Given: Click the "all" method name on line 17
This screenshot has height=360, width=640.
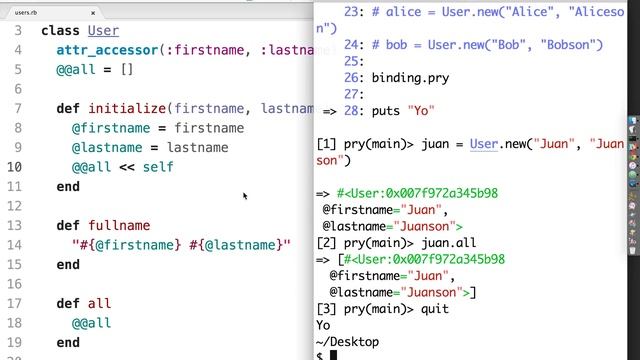Looking at the screenshot, I should [x=100, y=303].
